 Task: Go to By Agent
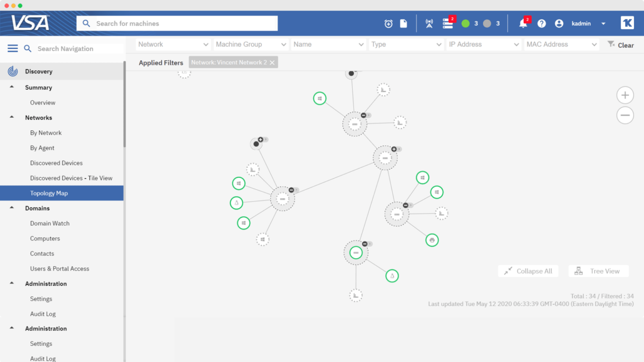coord(42,148)
